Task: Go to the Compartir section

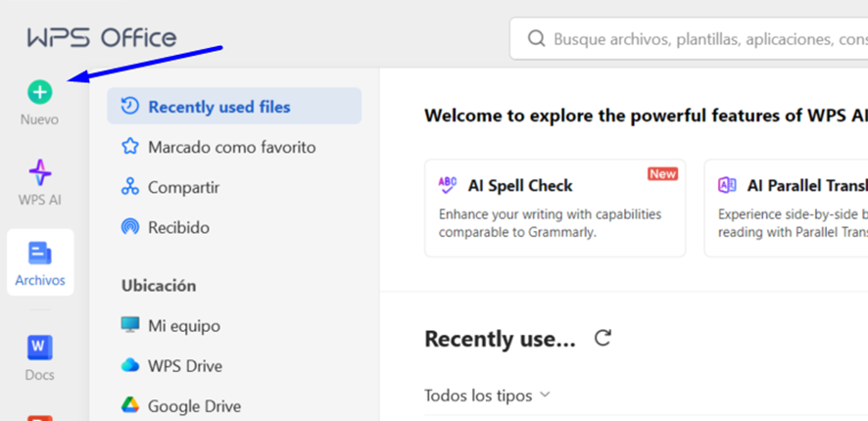Action: tap(183, 187)
